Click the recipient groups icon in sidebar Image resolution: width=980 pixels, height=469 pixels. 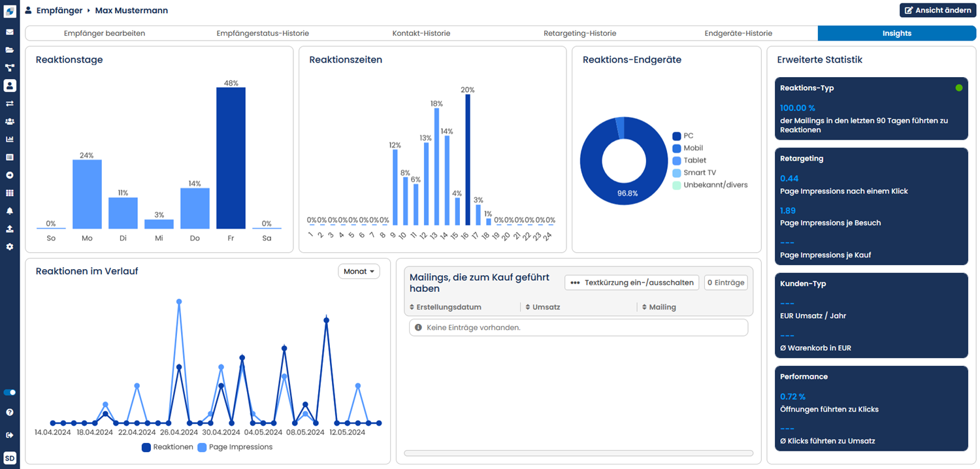10,121
